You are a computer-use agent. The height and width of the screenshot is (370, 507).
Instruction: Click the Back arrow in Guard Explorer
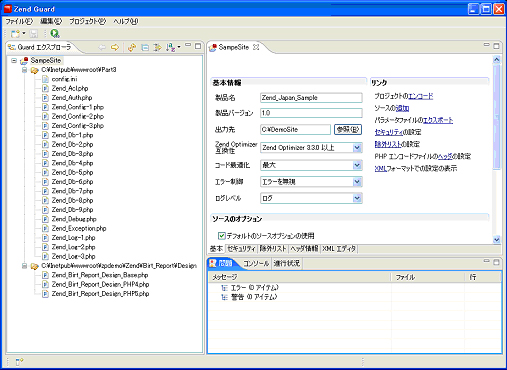tap(102, 47)
